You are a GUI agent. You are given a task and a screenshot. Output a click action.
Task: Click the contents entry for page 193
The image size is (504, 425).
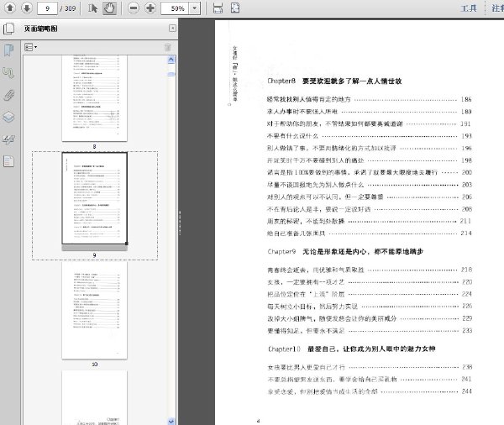(370, 136)
